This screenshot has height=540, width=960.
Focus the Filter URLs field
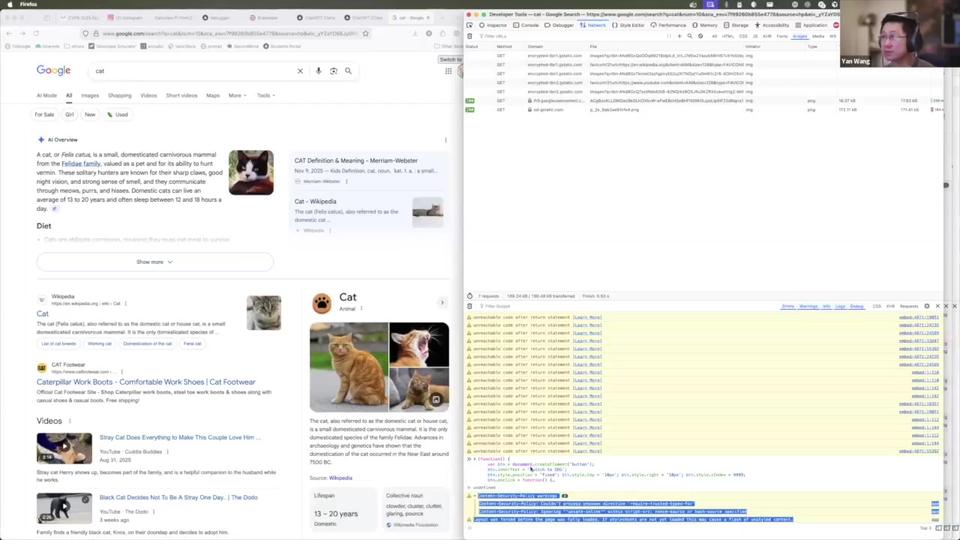pyautogui.click(x=569, y=36)
